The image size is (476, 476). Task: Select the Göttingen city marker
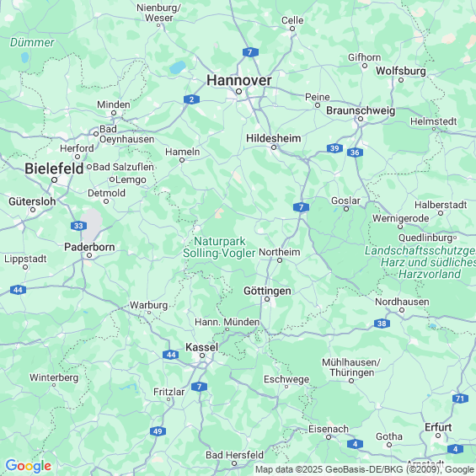coord(267,299)
